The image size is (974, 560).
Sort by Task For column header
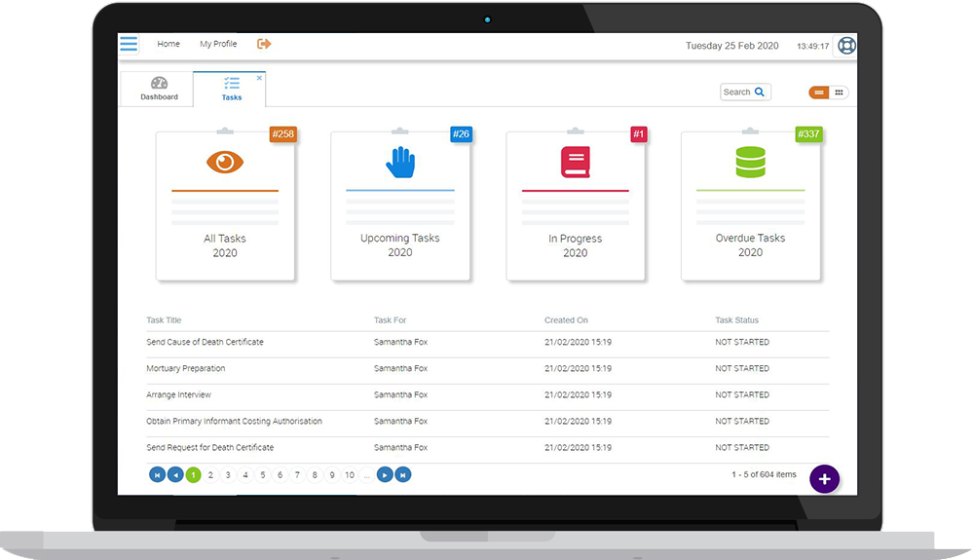391,320
